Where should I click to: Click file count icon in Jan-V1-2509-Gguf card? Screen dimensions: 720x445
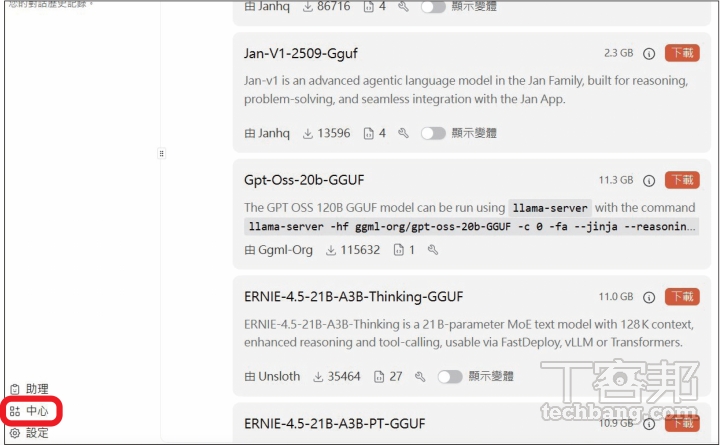coord(368,134)
